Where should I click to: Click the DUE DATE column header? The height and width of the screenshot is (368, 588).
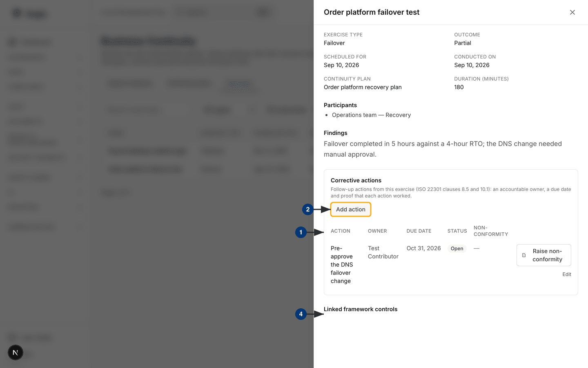pyautogui.click(x=419, y=231)
